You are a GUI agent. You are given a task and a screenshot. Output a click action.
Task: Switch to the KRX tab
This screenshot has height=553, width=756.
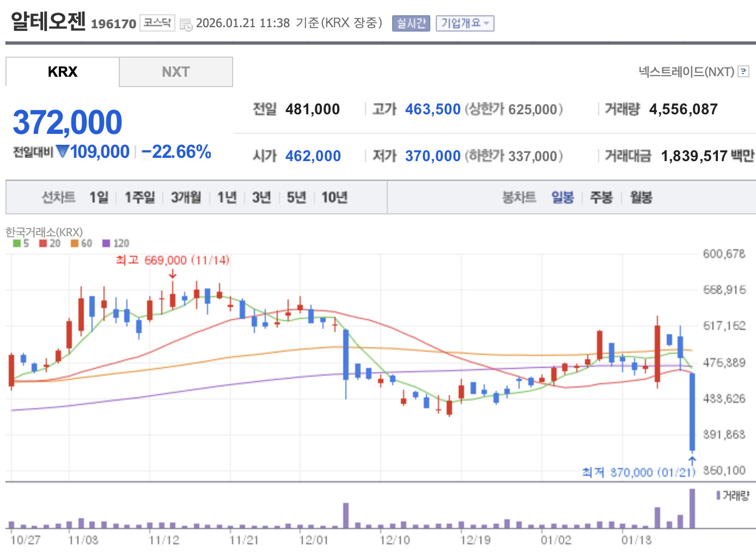[63, 72]
